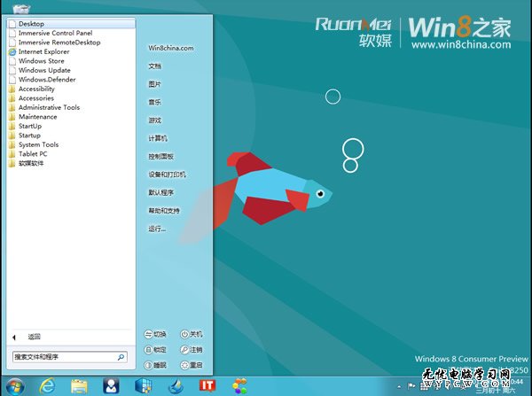Viewport: 532px width, 396px height.
Task: Open 控制面板 Control Panel link
Action: tap(160, 156)
